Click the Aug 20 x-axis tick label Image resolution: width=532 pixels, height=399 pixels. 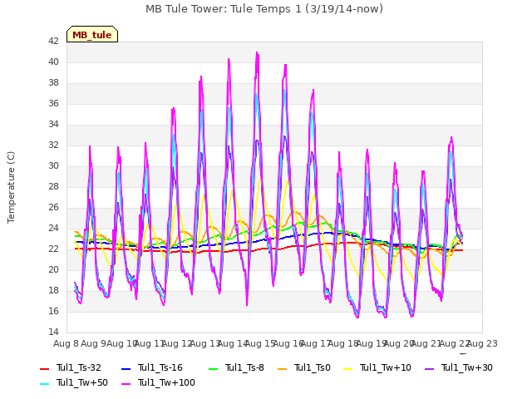pyautogui.click(x=399, y=343)
